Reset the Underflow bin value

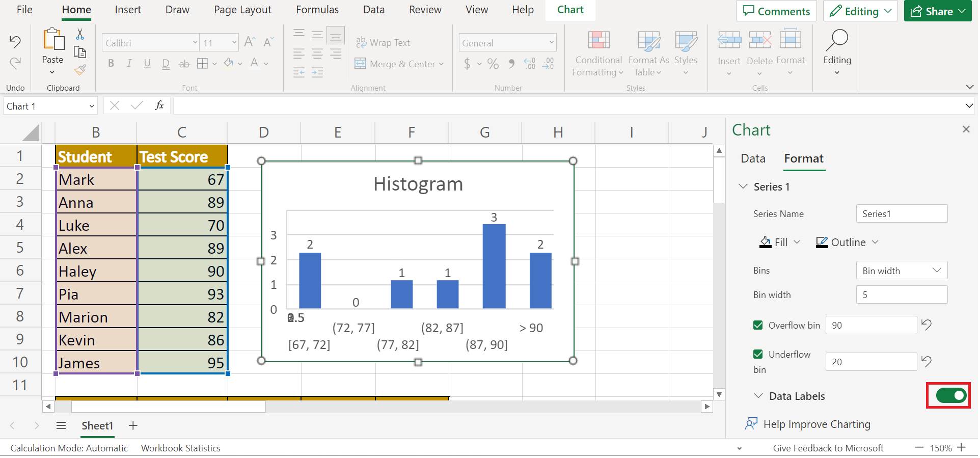927,362
